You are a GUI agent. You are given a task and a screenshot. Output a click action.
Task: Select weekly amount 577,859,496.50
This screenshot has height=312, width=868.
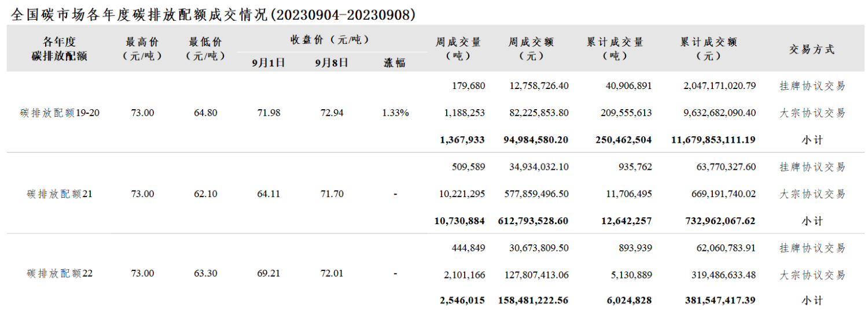click(x=537, y=194)
